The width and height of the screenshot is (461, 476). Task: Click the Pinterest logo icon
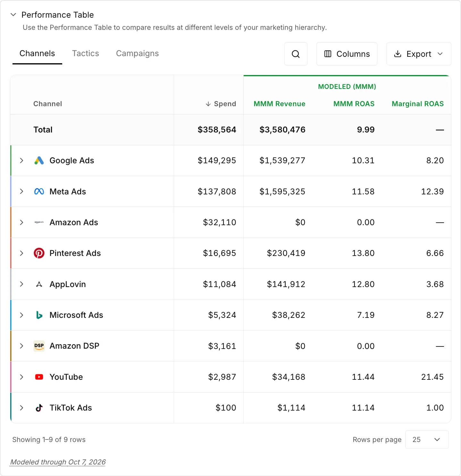point(39,253)
